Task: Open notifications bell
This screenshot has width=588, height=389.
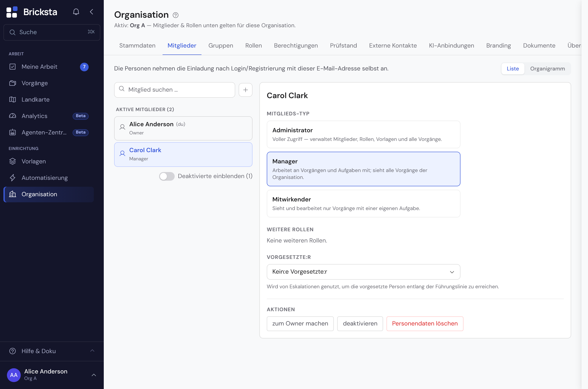Action: (76, 12)
